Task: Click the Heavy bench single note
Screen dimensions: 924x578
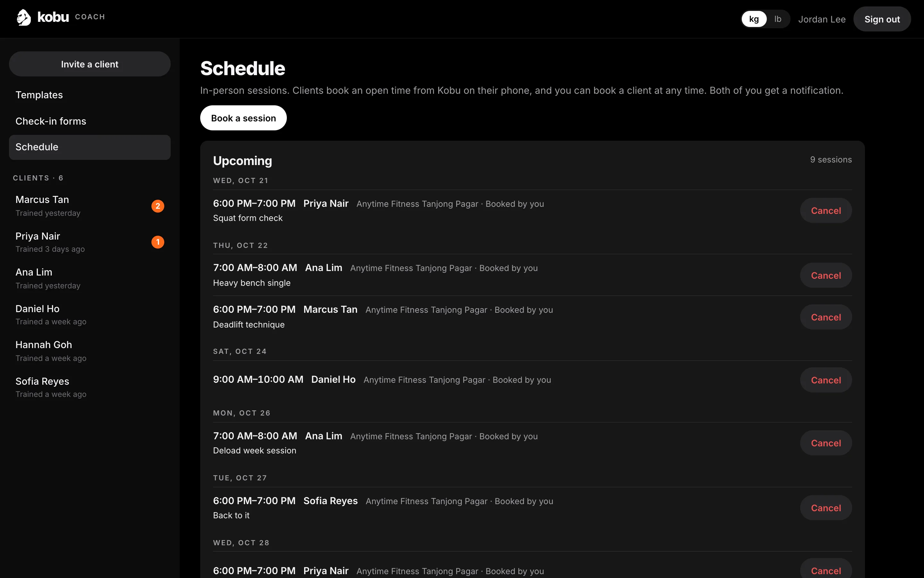Action: tap(252, 283)
